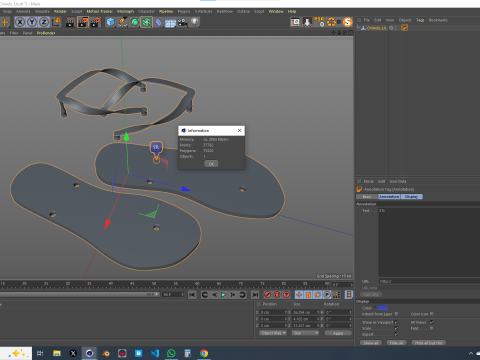
Task: Toggle the All Views checkbox
Action: coord(432,322)
